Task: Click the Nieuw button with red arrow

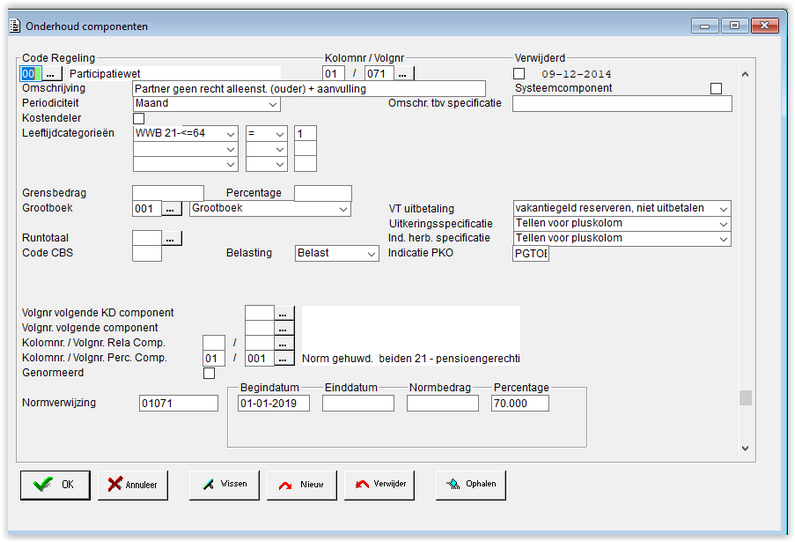Action: (x=302, y=485)
